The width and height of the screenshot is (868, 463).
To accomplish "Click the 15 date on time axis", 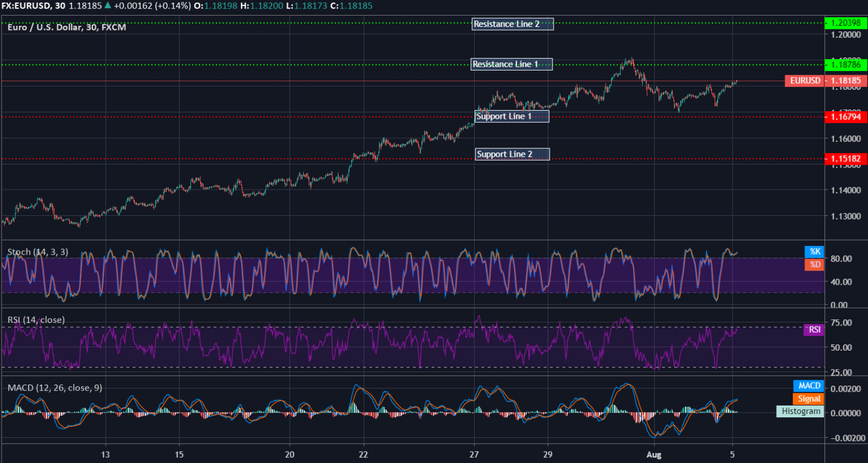I will click(179, 454).
